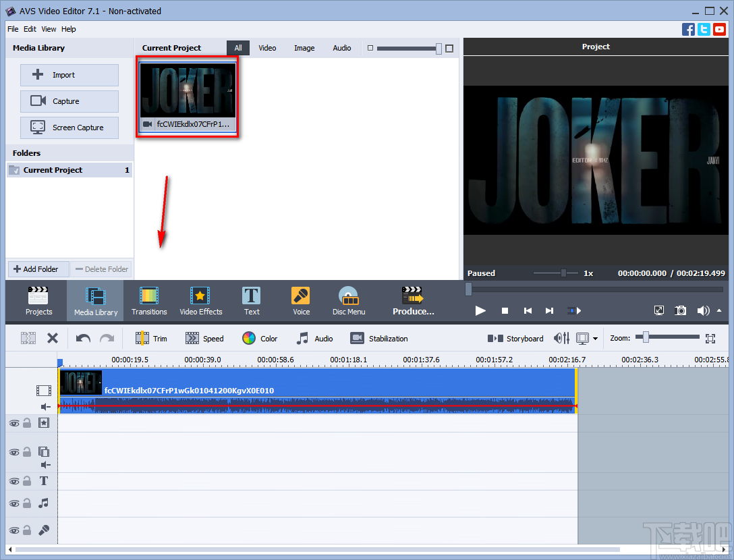The width and height of the screenshot is (734, 560).
Task: Click the preview volume speaker icon
Action: pos(703,310)
